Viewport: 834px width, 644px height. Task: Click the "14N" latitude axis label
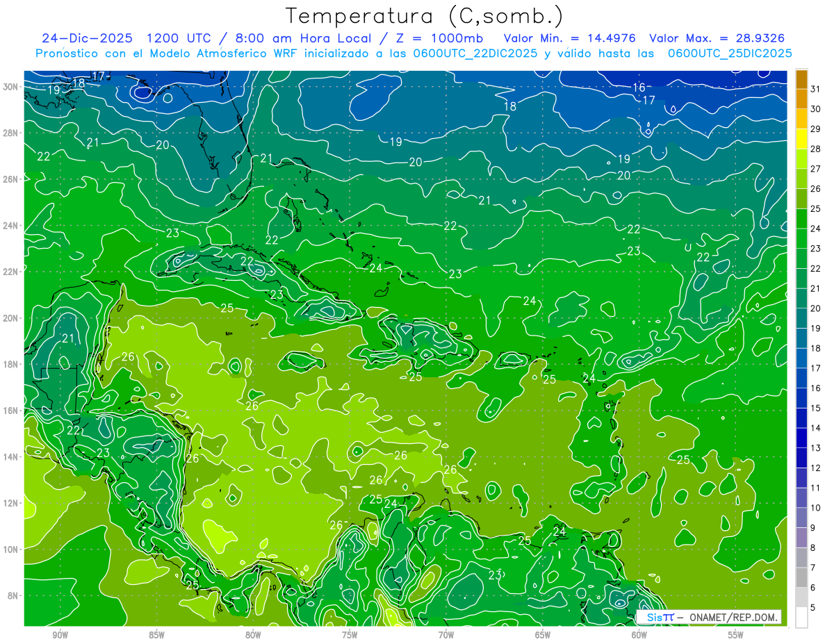tap(11, 457)
